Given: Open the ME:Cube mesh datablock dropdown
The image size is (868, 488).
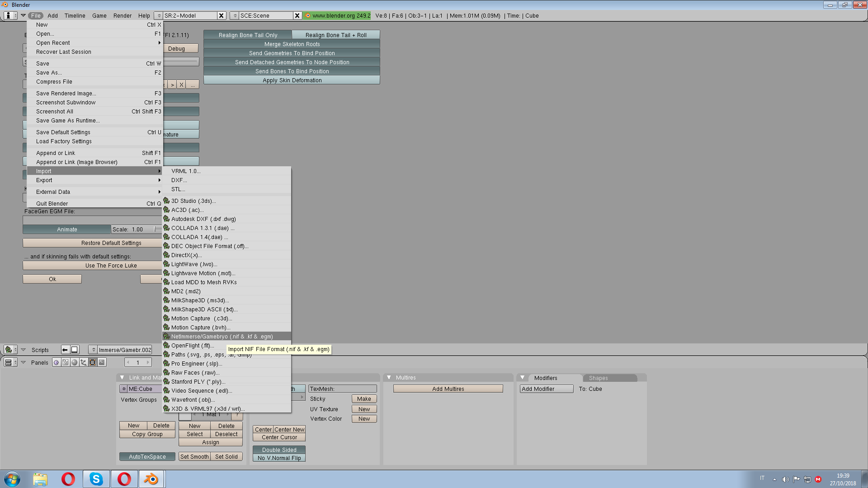Looking at the screenshot, I should (124, 389).
